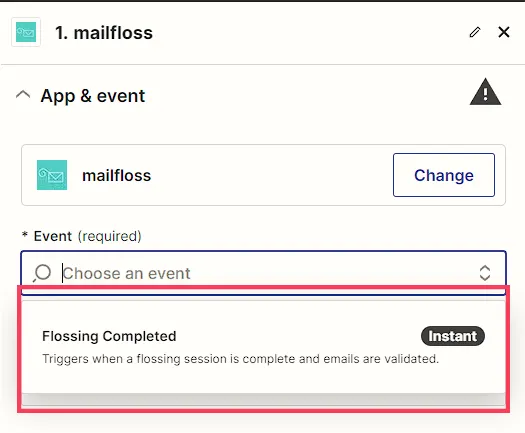Screen dimensions: 525x433
Task: Click the mailfloss app icon in card
Action: pos(52,175)
